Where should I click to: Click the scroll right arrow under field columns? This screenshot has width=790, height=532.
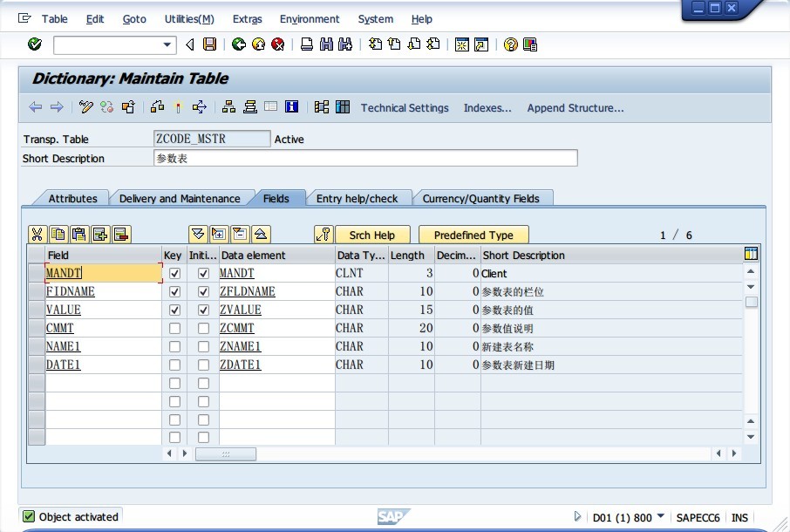184,454
